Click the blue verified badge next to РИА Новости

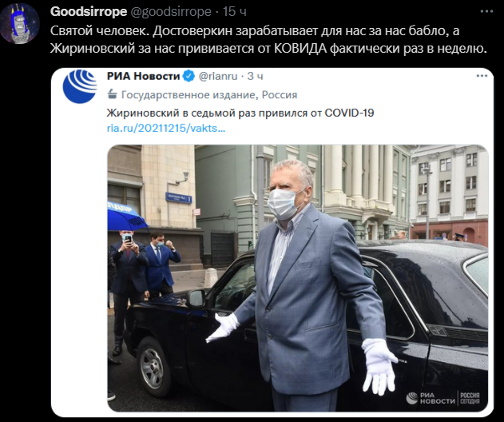pos(189,76)
